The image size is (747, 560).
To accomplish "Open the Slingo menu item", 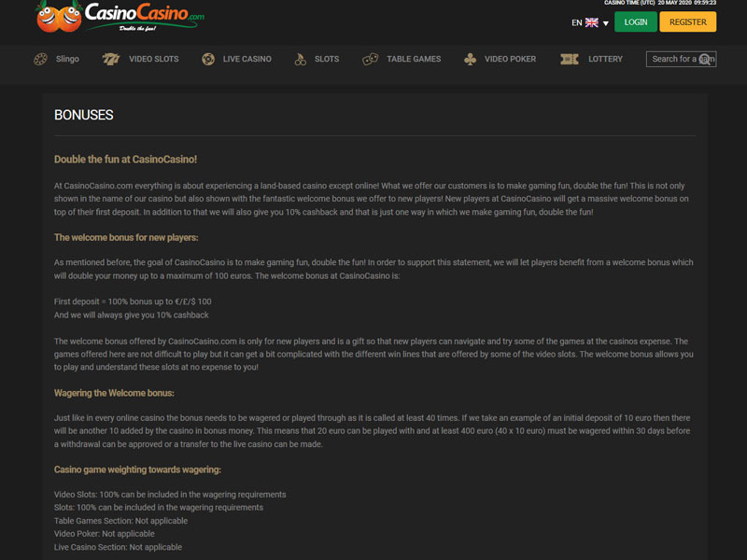I will (67, 59).
